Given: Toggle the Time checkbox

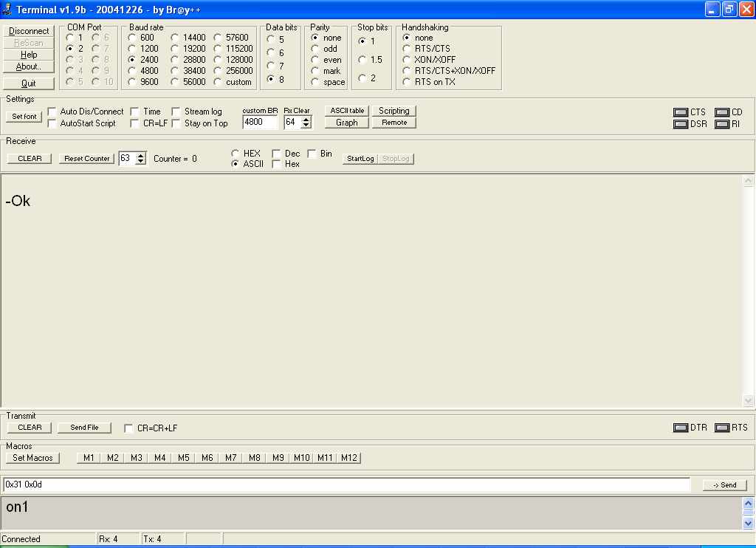Looking at the screenshot, I should 134,112.
